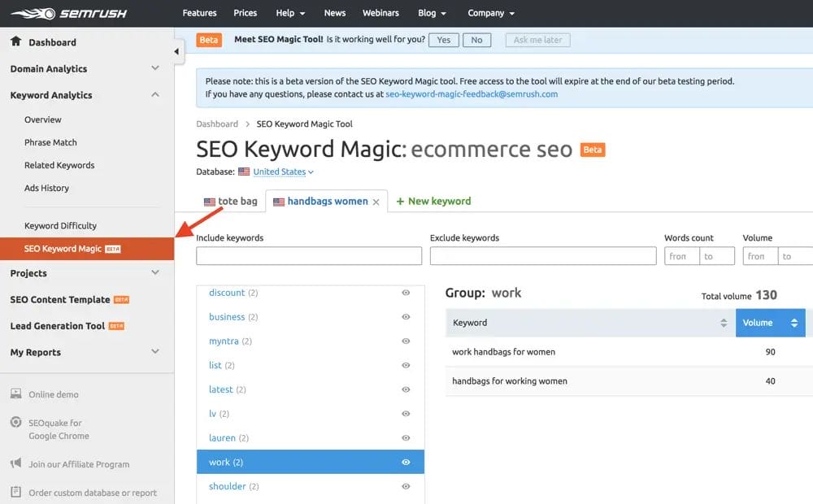Click the home icon next to Dashboard

pyautogui.click(x=17, y=41)
